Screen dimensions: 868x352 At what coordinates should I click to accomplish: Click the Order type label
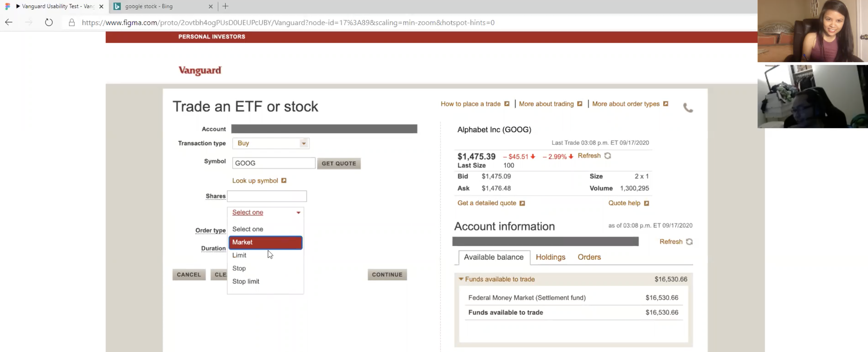click(x=211, y=230)
